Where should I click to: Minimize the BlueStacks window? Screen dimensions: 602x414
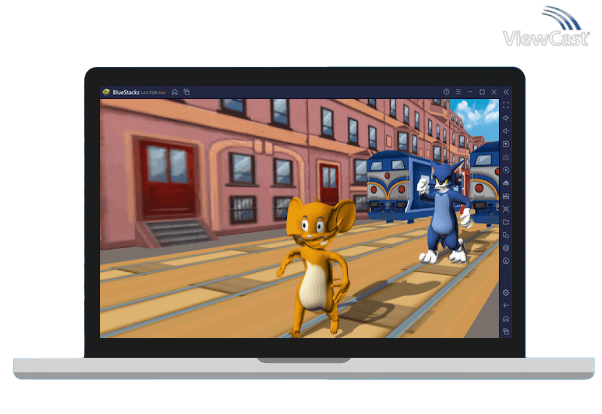[470, 92]
